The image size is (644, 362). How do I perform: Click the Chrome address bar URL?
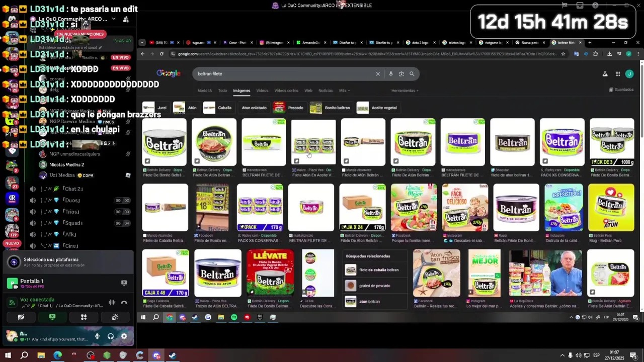(367, 54)
